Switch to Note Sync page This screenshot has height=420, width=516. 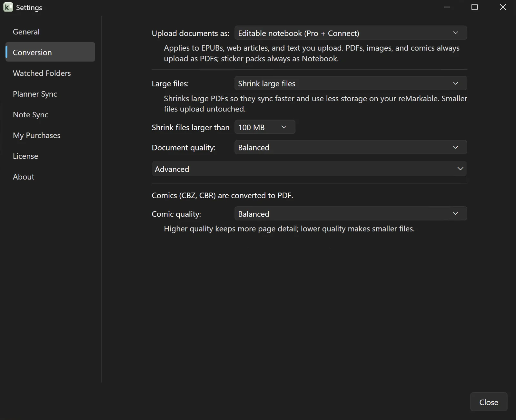click(50, 114)
